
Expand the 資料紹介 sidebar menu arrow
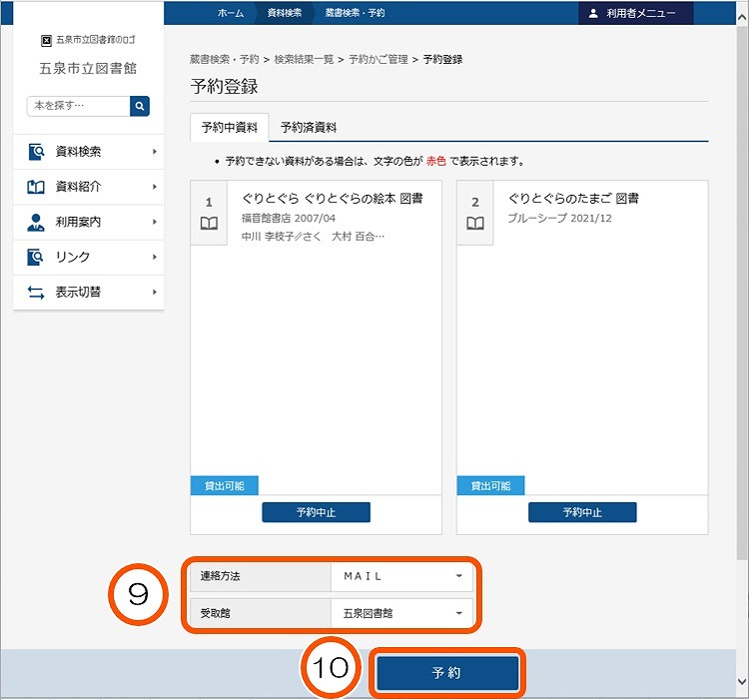pyautogui.click(x=154, y=187)
